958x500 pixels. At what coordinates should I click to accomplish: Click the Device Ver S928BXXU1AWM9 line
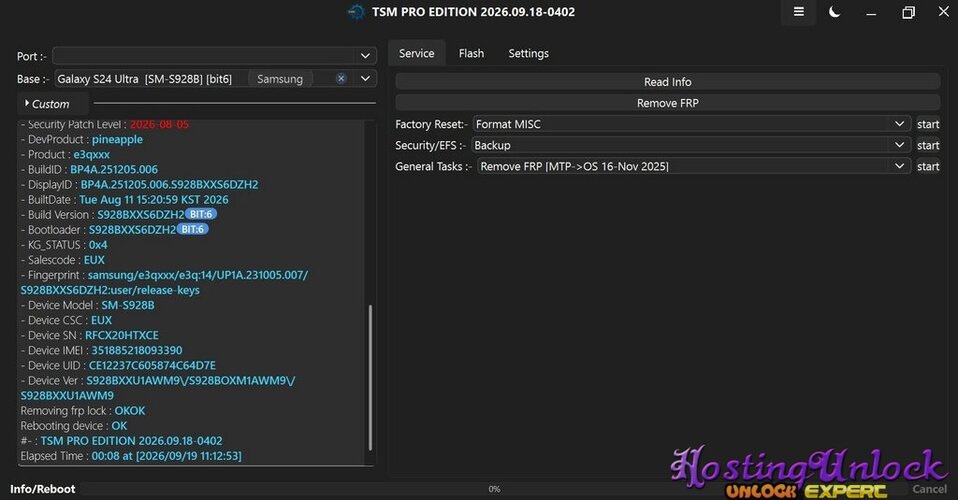(158, 388)
